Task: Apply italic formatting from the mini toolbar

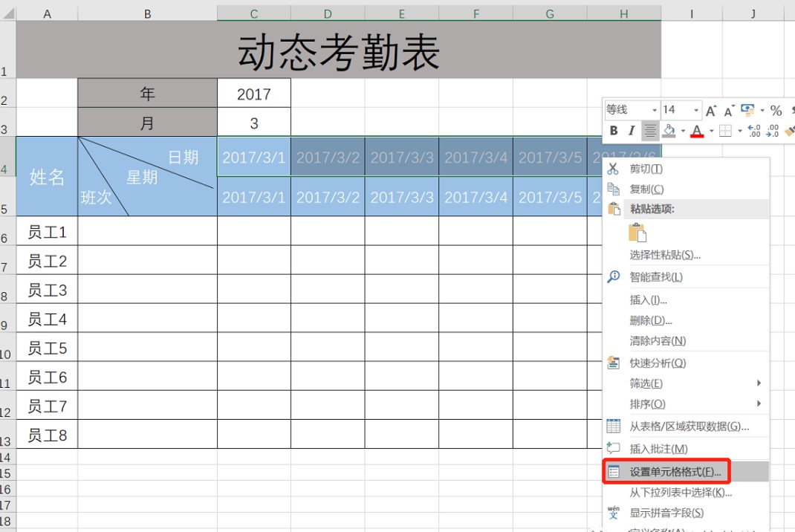Action: pyautogui.click(x=632, y=131)
